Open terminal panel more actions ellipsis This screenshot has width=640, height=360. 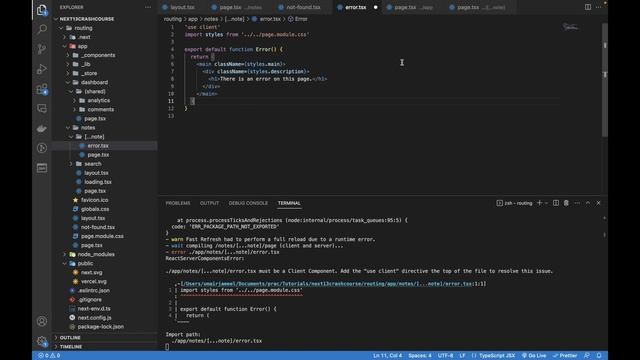[577, 203]
